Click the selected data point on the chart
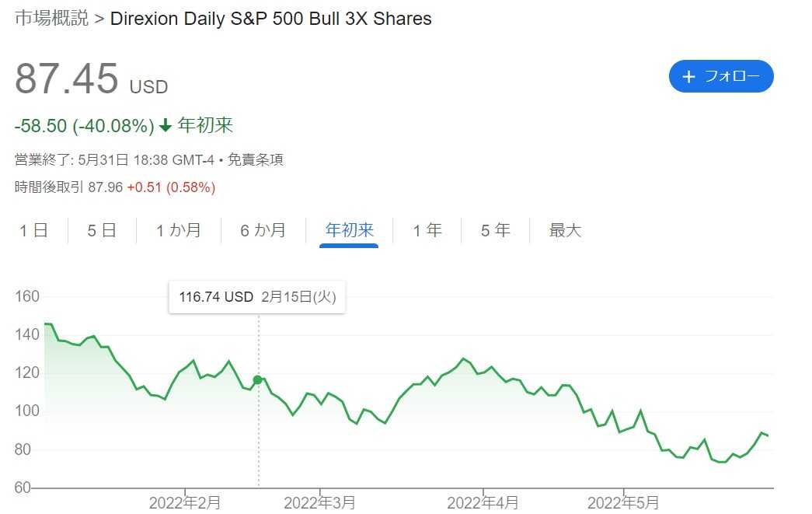The image size is (812, 514). 257,379
